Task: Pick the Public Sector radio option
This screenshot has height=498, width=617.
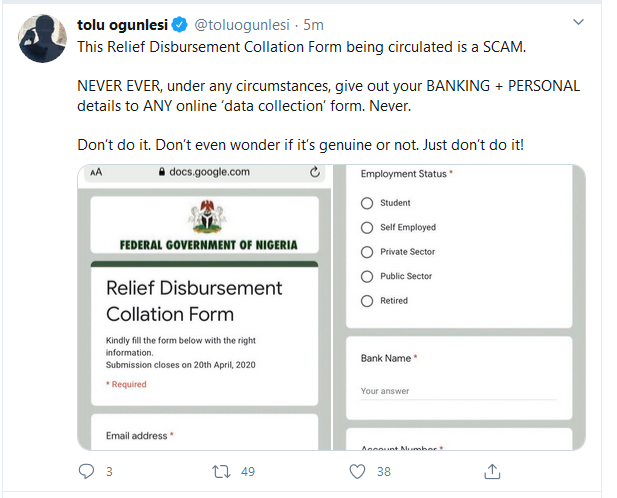Action: pos(367,276)
